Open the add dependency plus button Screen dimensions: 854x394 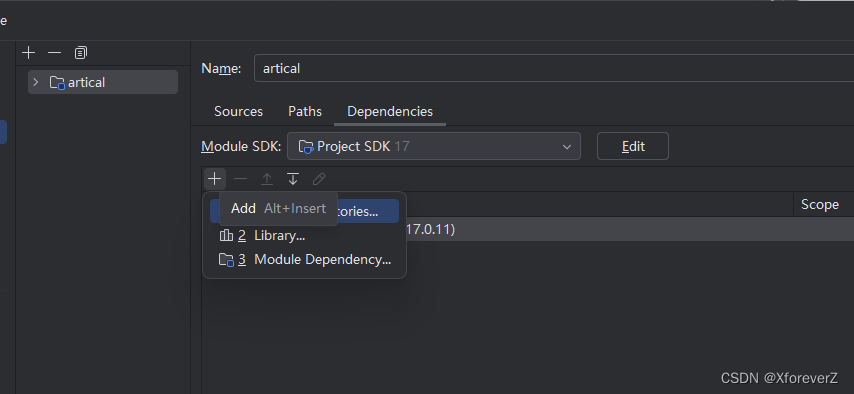pyautogui.click(x=215, y=179)
